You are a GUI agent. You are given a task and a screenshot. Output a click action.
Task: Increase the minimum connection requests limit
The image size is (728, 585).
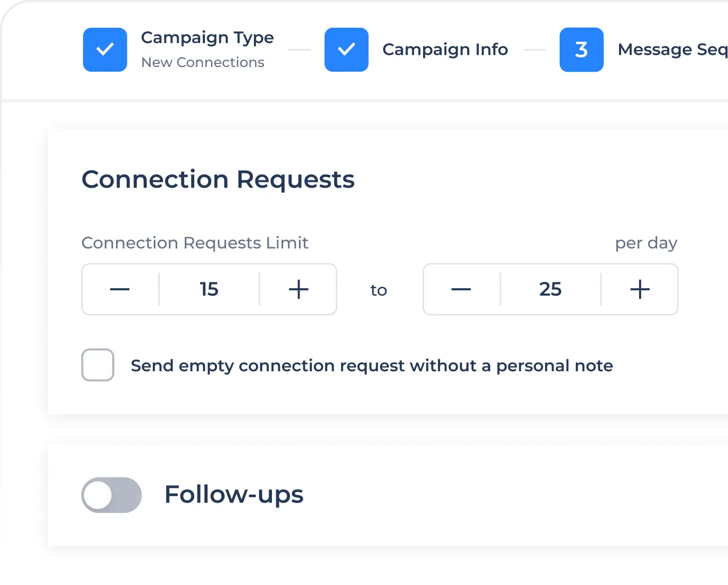(299, 289)
